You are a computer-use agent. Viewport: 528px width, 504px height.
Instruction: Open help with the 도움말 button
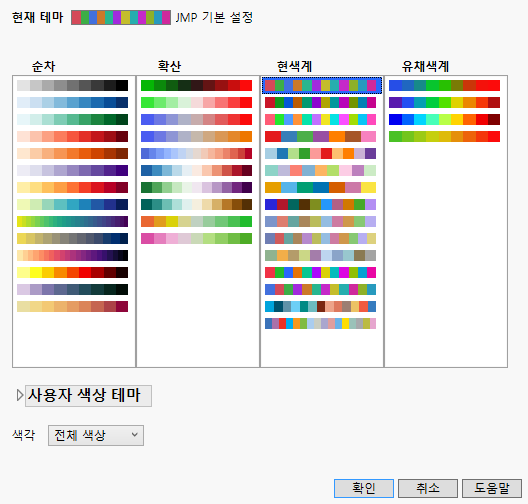tap(492, 488)
